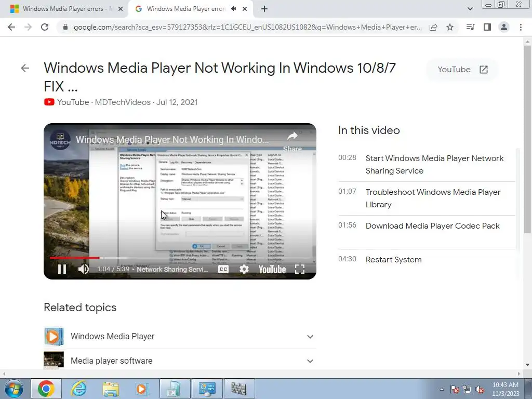This screenshot has width=532, height=399.
Task: Open the Windows Start menu
Action: click(x=13, y=389)
